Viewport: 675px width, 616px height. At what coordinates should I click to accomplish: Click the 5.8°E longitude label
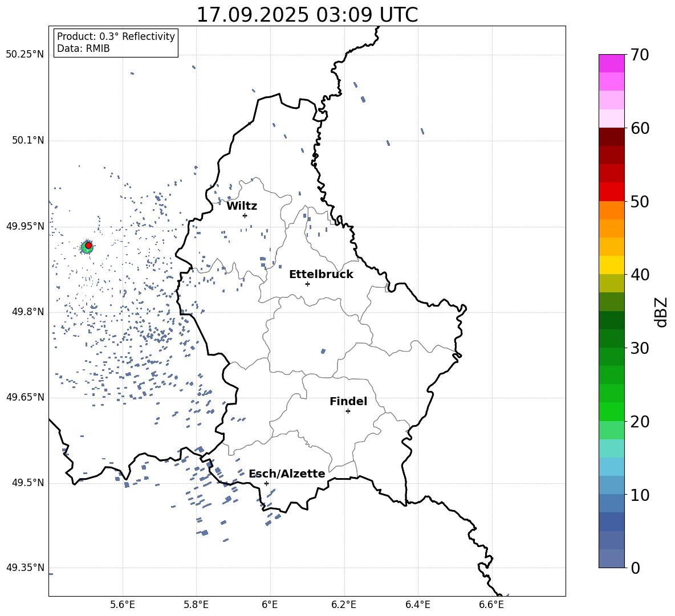click(196, 605)
